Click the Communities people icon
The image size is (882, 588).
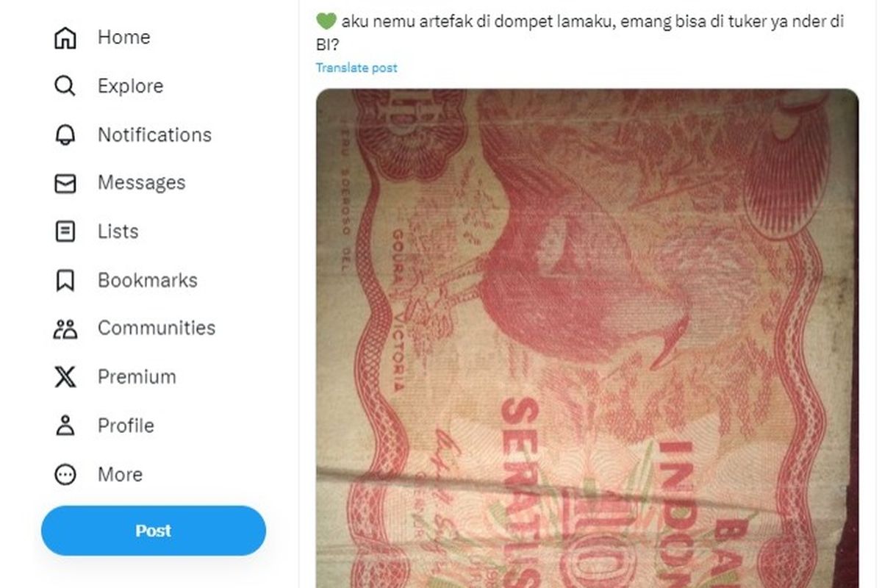pyautogui.click(x=65, y=329)
